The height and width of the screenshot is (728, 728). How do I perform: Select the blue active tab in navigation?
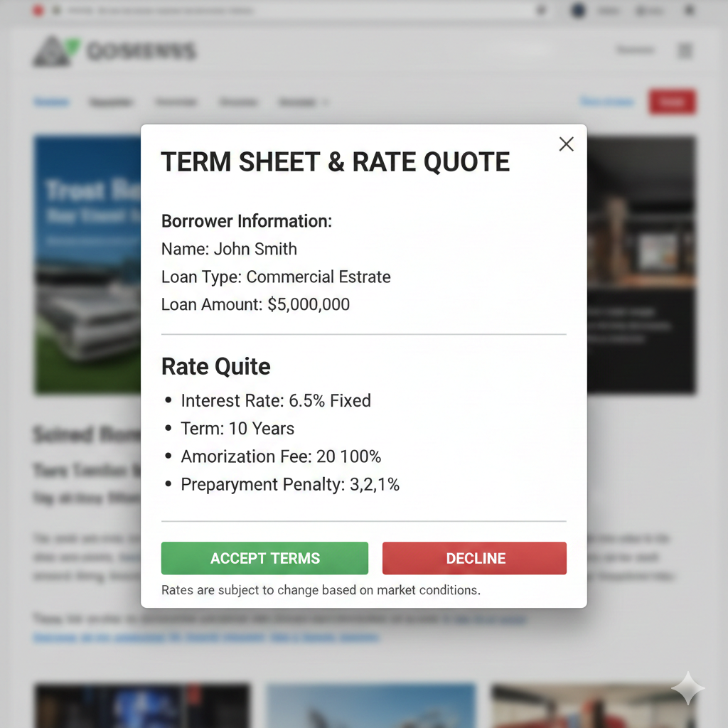(51, 102)
